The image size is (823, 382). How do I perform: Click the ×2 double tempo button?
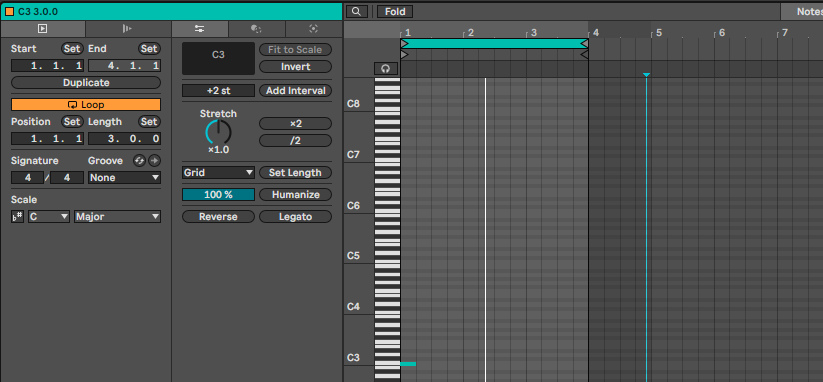point(296,123)
